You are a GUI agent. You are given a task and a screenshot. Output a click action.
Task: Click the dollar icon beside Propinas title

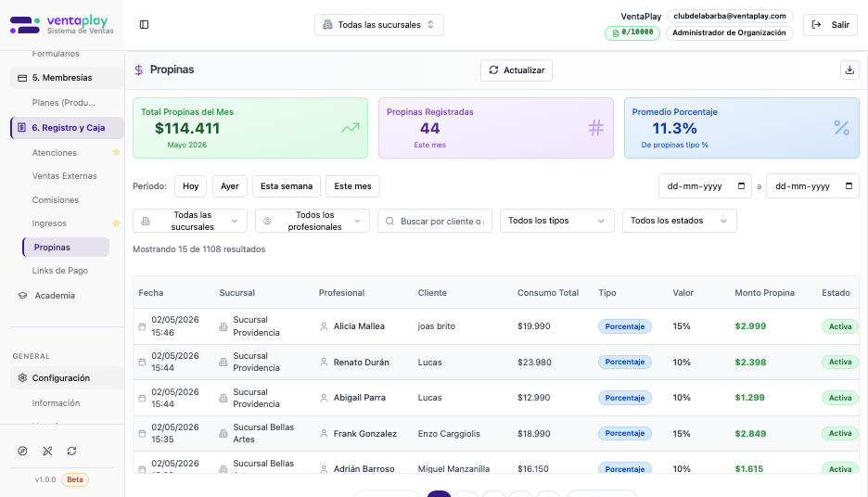(139, 70)
